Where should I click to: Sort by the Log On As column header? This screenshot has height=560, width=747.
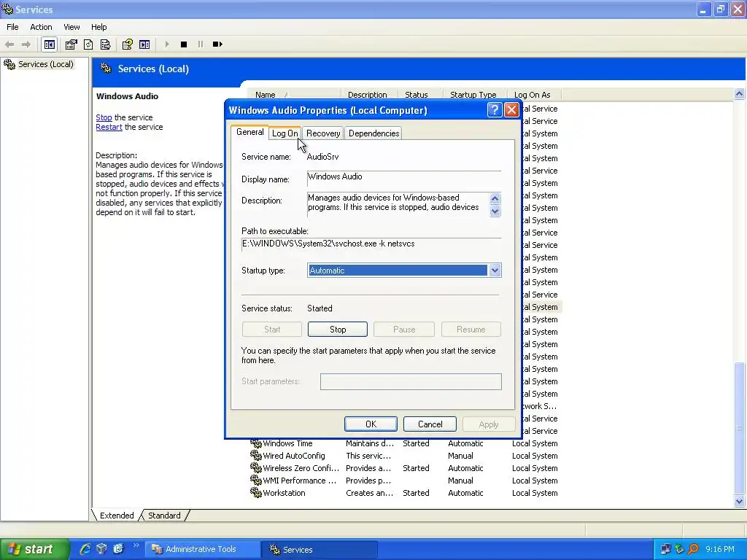tap(534, 95)
